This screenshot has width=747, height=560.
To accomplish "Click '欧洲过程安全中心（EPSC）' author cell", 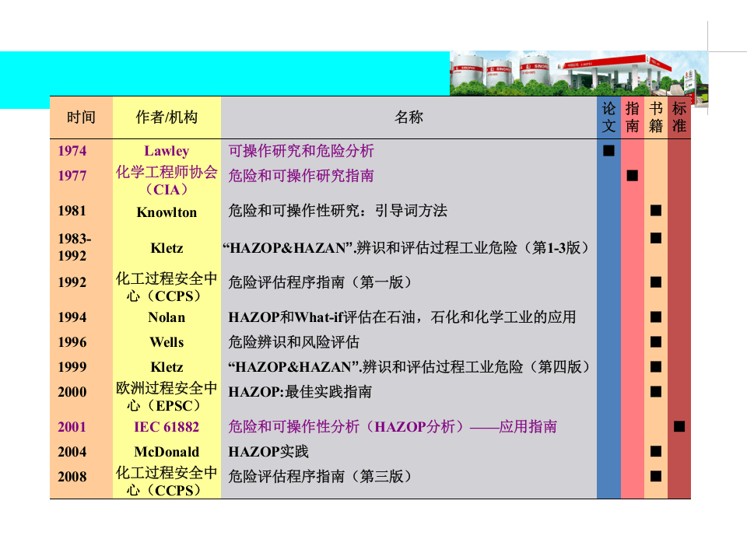I will (x=167, y=397).
